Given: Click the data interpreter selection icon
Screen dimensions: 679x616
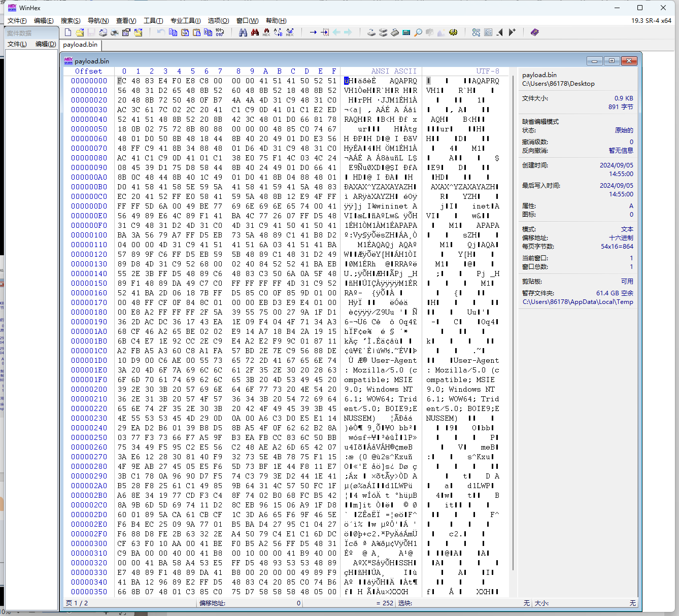Looking at the screenshot, I should click(476, 32).
